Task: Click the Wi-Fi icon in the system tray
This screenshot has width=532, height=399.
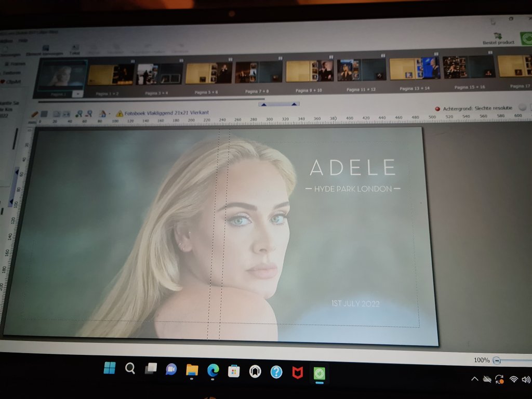Action: pyautogui.click(x=514, y=379)
